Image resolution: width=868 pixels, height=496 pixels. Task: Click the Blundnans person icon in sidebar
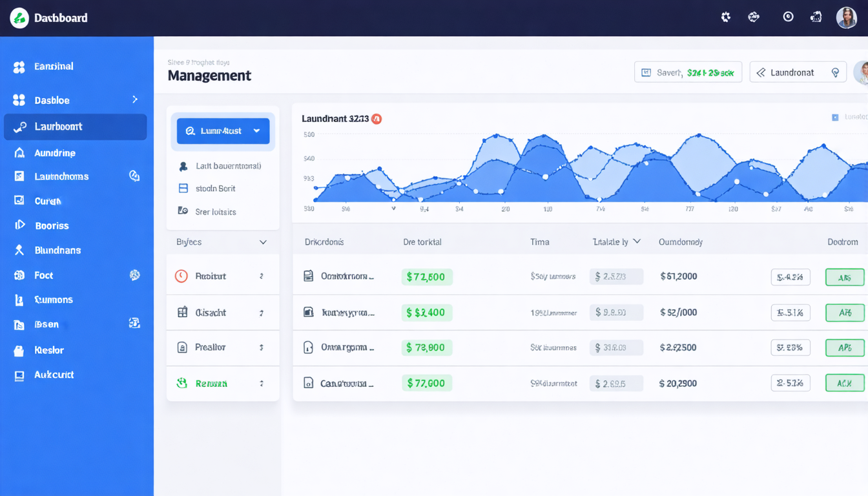click(x=19, y=250)
